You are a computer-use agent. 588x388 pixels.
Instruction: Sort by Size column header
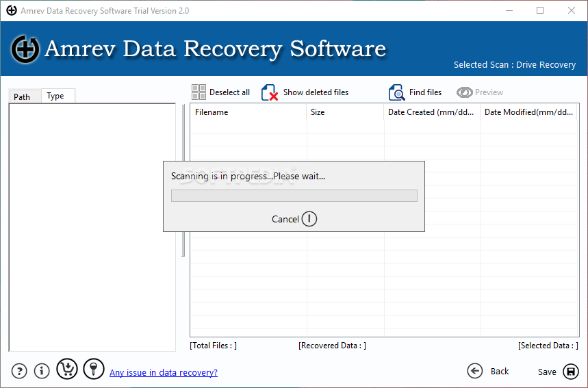click(346, 112)
